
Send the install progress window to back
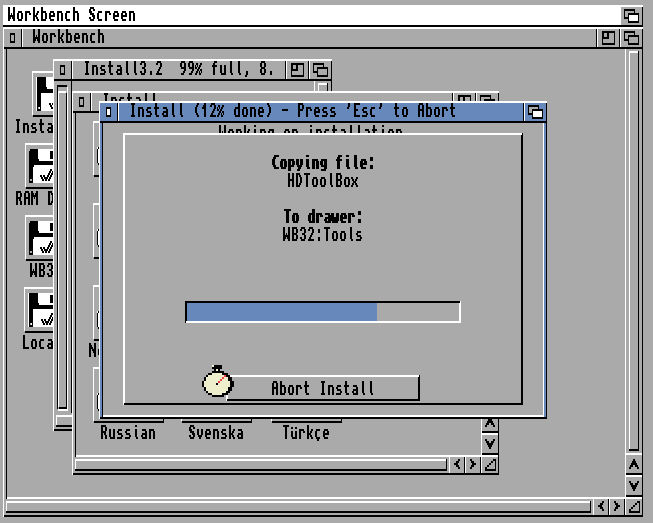click(x=535, y=112)
